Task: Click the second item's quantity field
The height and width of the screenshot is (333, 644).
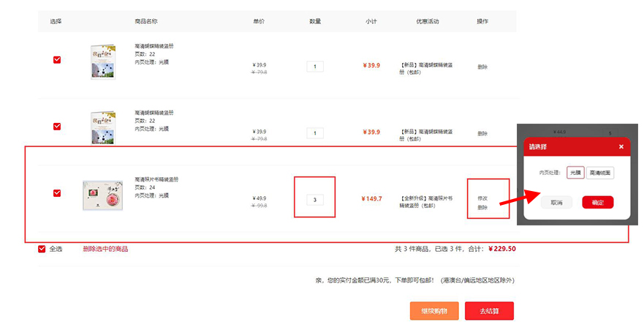Action: pyautogui.click(x=315, y=133)
